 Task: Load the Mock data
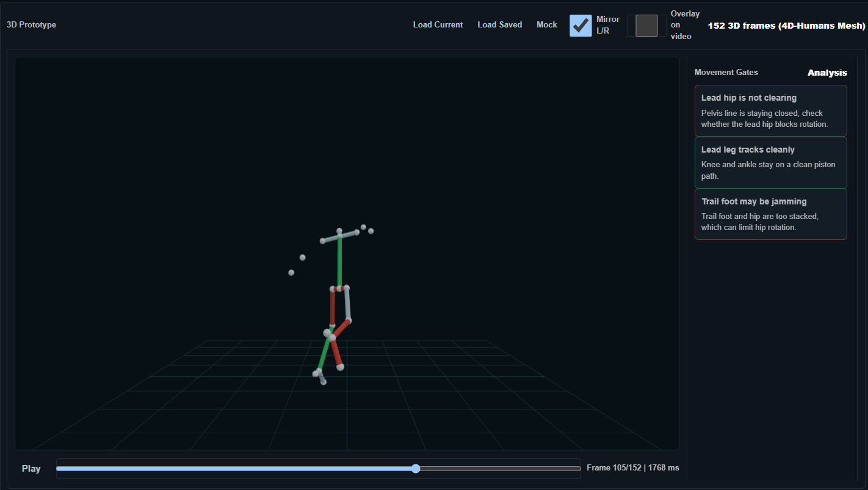546,25
